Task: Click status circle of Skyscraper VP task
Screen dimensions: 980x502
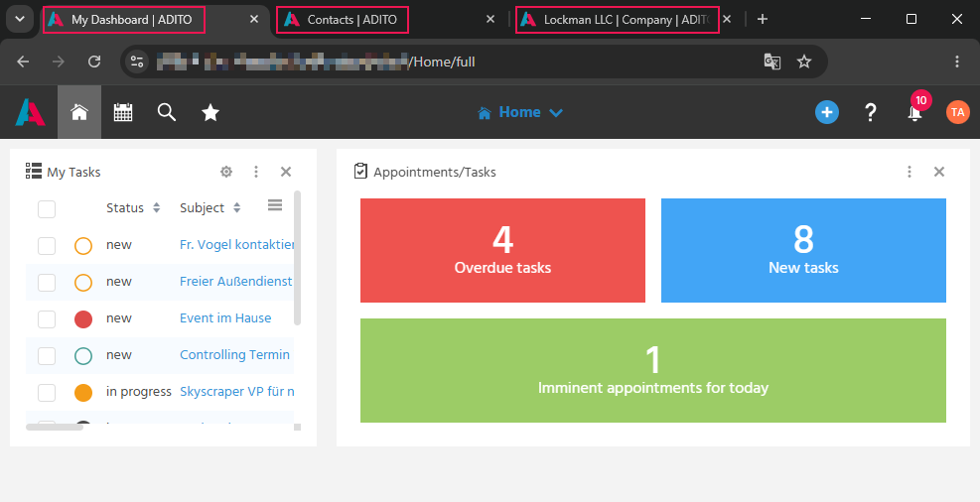Action: pos(83,393)
